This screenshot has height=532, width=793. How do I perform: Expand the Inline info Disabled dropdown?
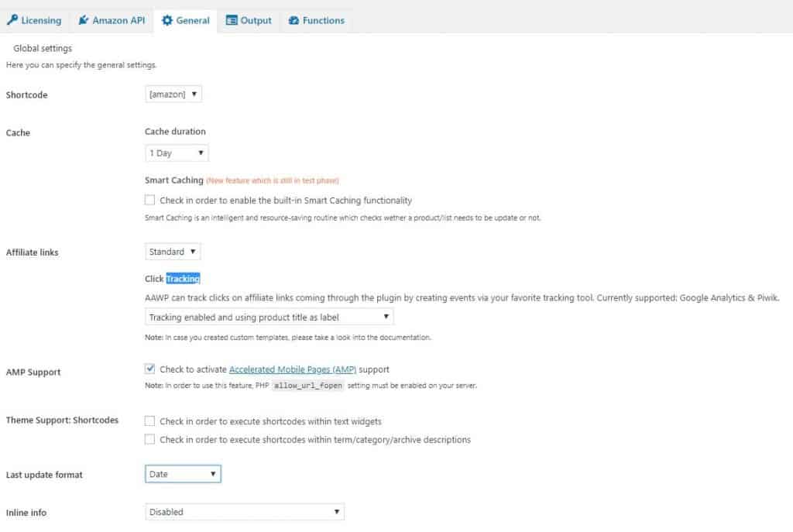(x=244, y=512)
